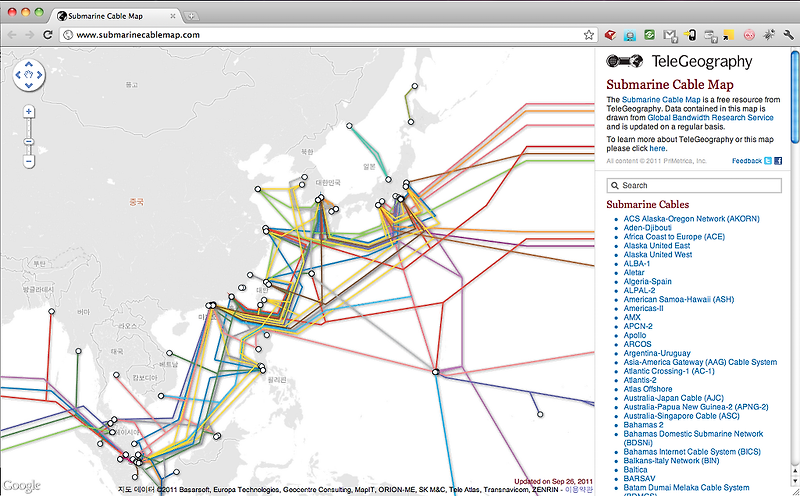Open the pink circular extension icon
Screen dimensions: 800x496
[x=749, y=35]
